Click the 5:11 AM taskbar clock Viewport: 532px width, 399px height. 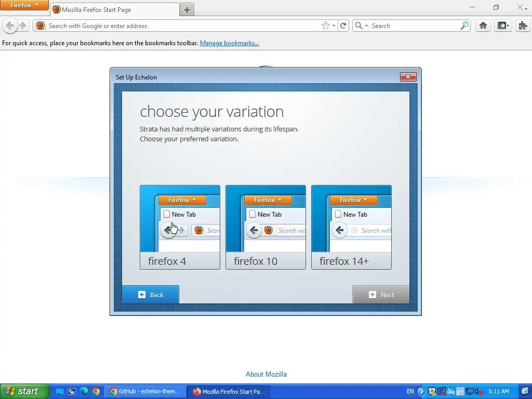[498, 391]
